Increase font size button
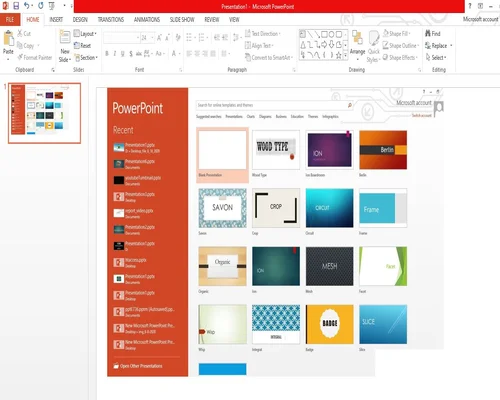This screenshot has height=400, width=500. click(x=159, y=37)
